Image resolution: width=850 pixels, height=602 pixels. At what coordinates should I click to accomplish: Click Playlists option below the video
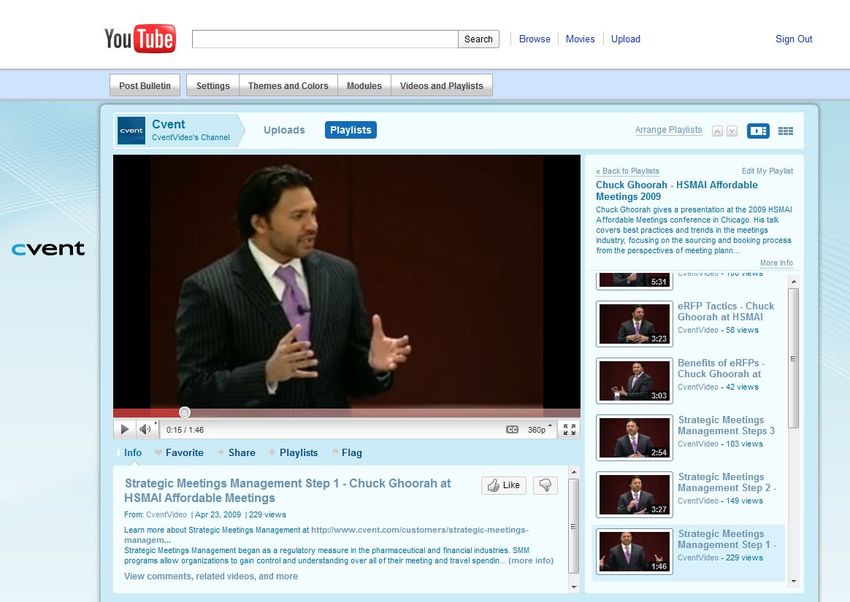coord(299,452)
